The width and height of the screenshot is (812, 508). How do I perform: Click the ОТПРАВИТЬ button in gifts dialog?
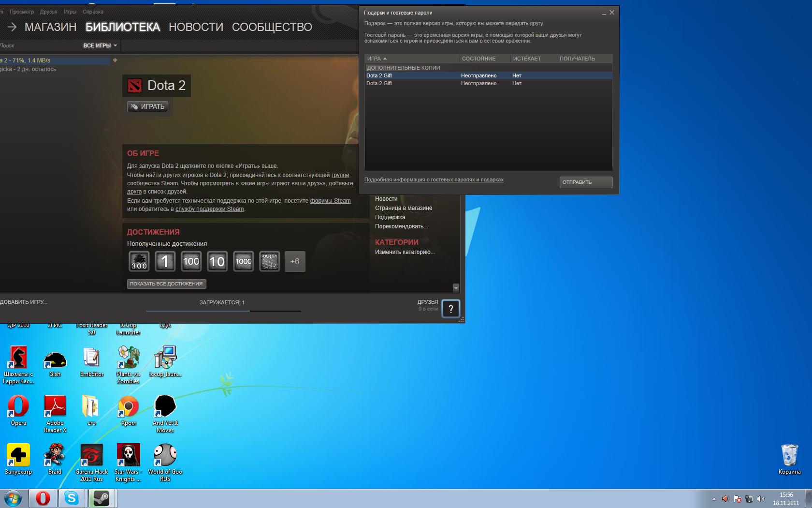click(586, 182)
